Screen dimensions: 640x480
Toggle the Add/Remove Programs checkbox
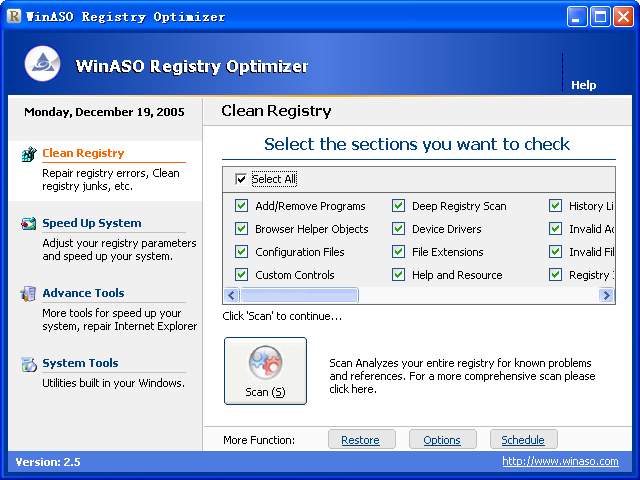coord(241,205)
